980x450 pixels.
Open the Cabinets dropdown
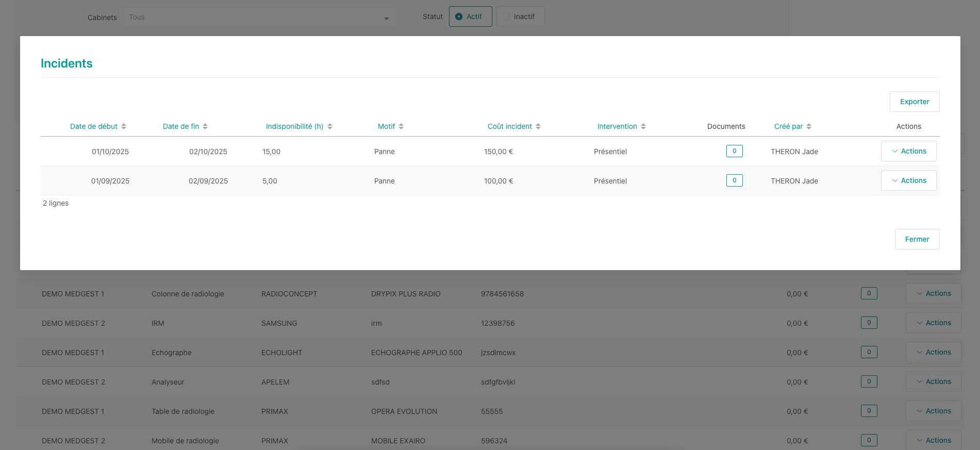260,18
